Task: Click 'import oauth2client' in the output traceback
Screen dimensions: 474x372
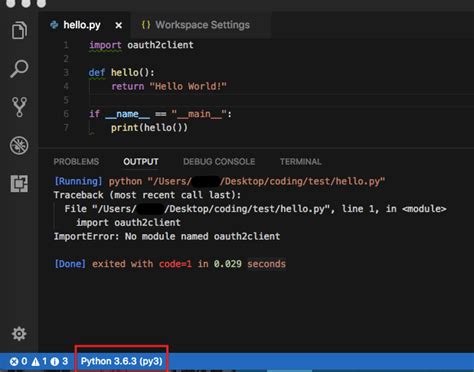Action: point(128,223)
